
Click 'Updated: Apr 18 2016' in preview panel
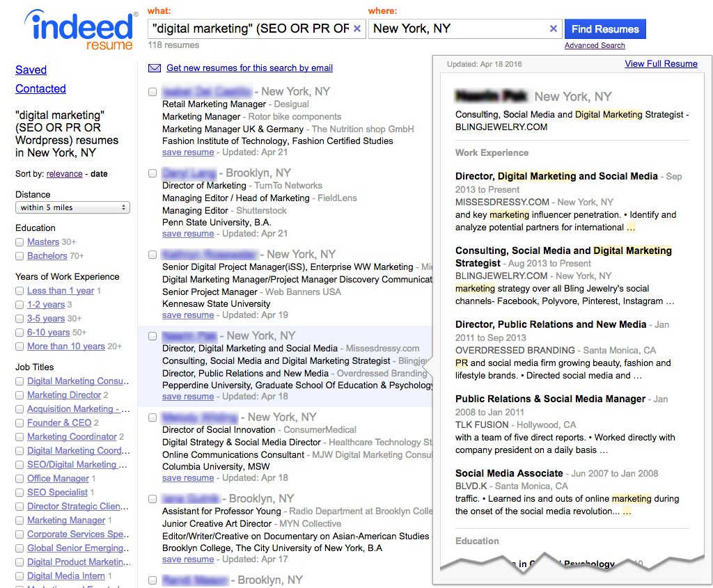pyautogui.click(x=485, y=64)
